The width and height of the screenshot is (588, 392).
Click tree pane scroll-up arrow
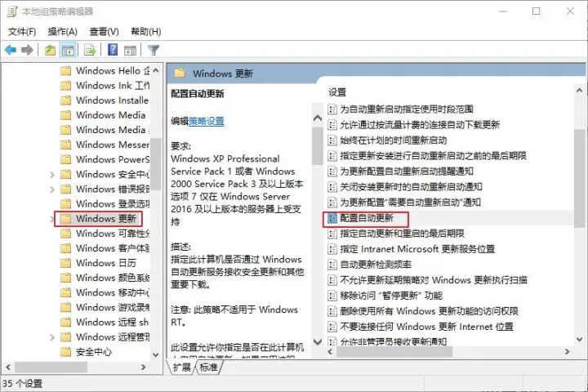coord(156,70)
